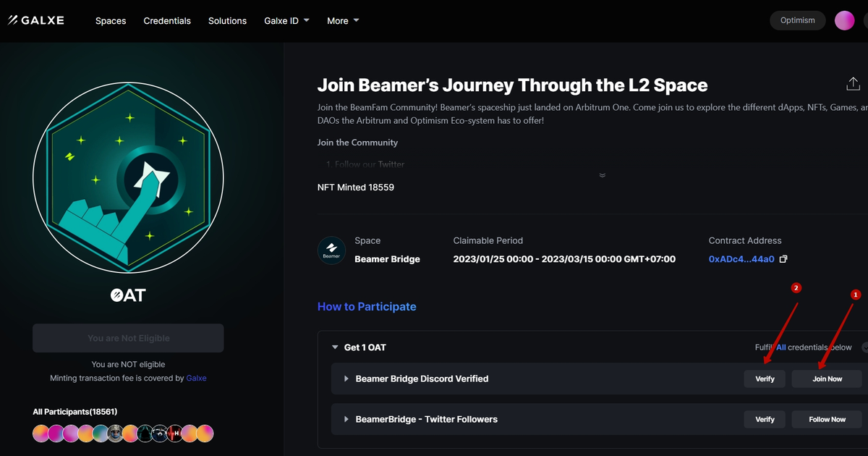Image resolution: width=868 pixels, height=456 pixels.
Task: Click the campaign title Join Beamer's Journey
Action: tap(513, 85)
